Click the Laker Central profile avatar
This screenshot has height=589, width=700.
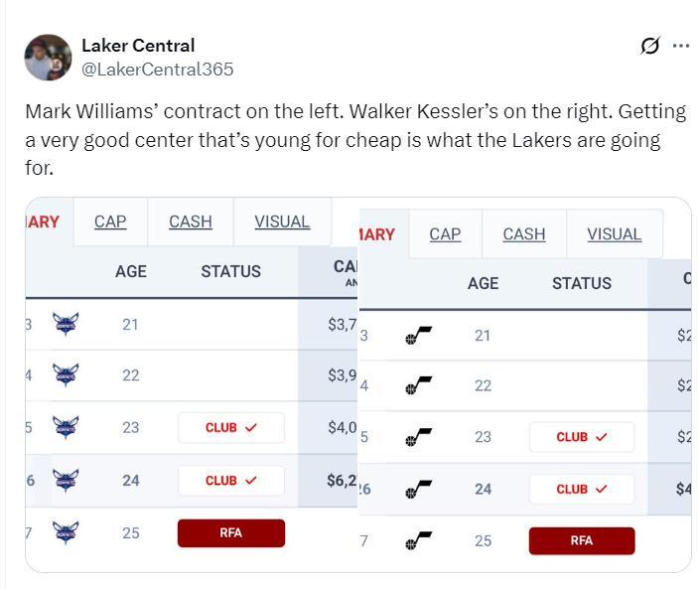[48, 58]
